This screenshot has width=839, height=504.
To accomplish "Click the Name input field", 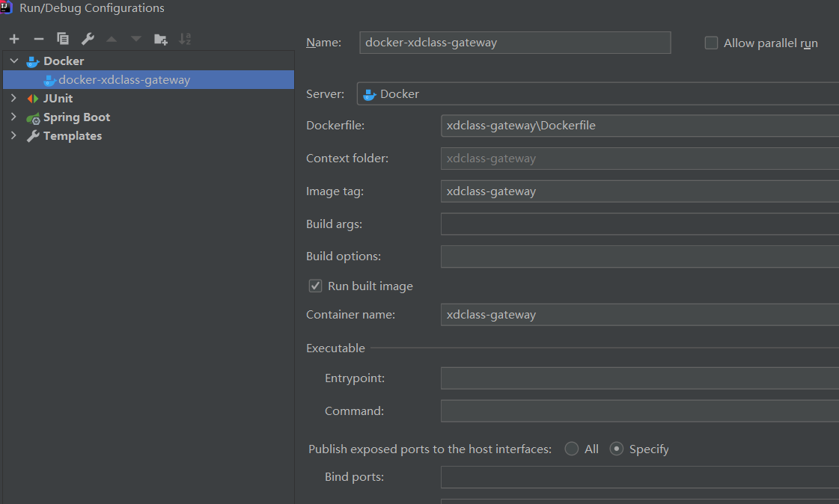I will [x=514, y=43].
